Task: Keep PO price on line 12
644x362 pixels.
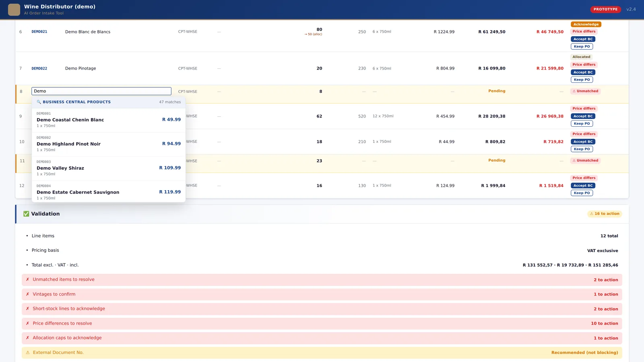Action: [x=582, y=193]
